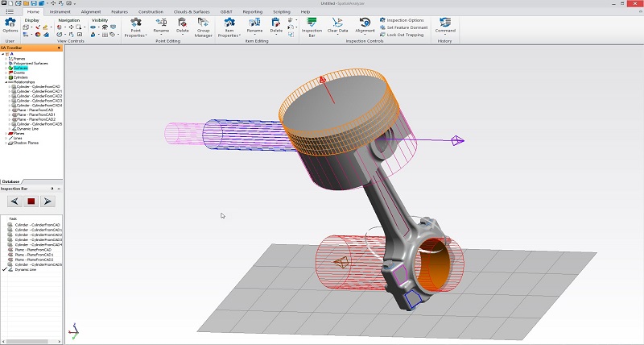Open the application menu list icon
Viewport: 644px width, 345px height.
(10, 12)
